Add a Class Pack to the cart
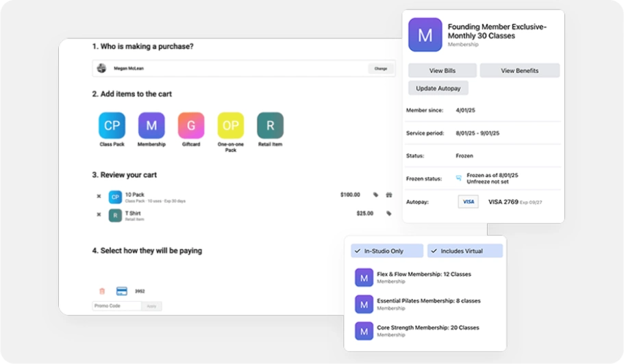Screen dimensions: 624x364 tap(112, 126)
